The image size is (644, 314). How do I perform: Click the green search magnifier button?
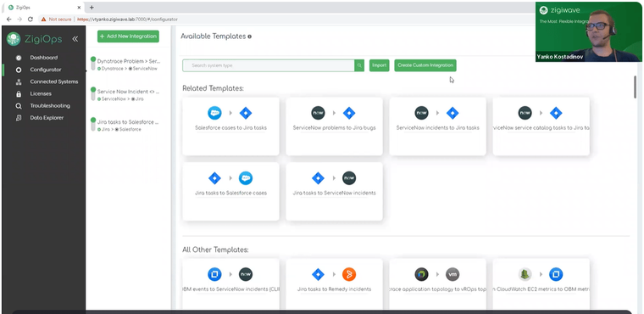(359, 65)
